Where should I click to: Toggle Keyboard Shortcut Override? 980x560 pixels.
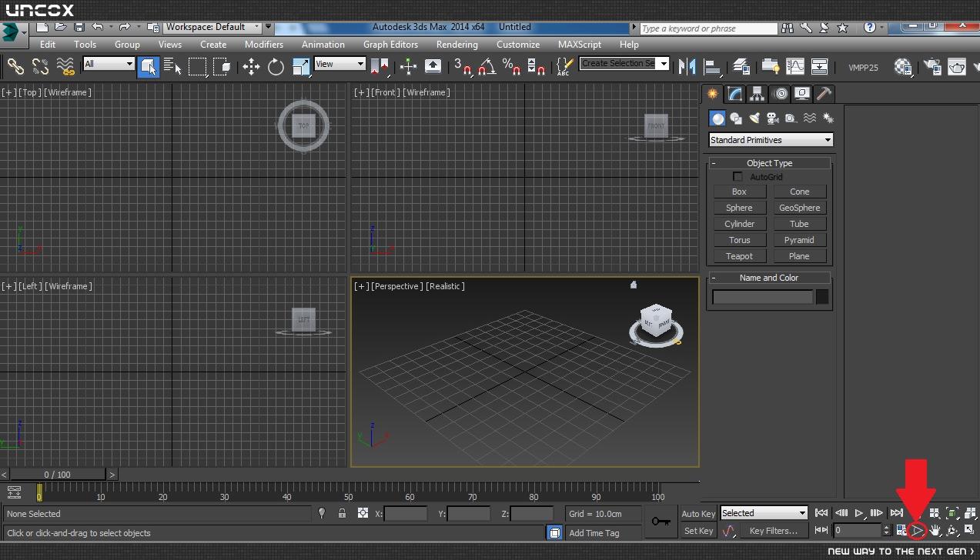(433, 67)
